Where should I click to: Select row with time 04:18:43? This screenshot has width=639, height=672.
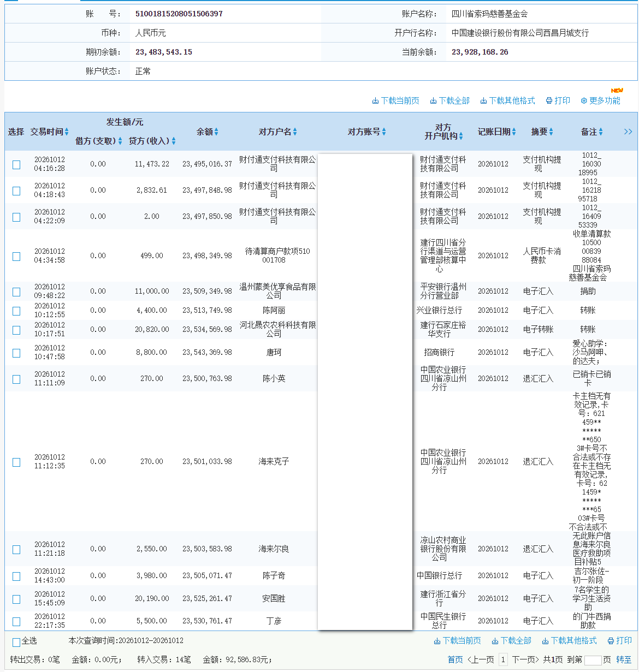(x=16, y=191)
